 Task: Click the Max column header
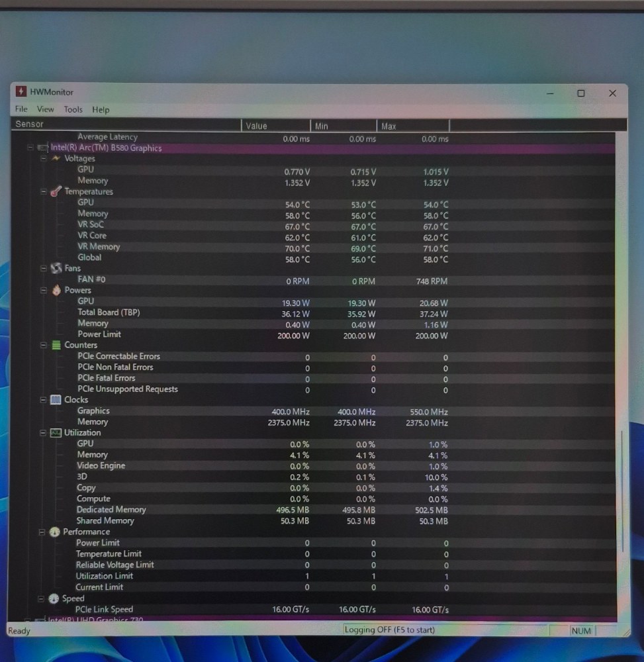[413, 126]
